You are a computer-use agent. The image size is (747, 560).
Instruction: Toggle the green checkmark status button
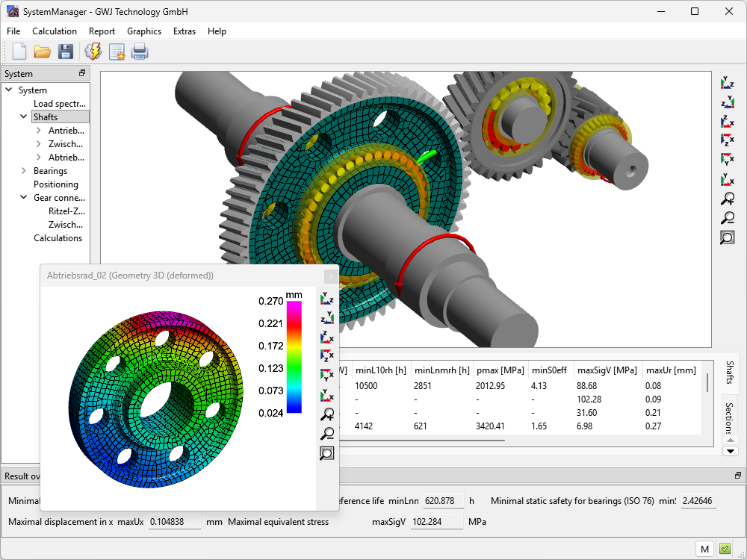[x=725, y=549]
